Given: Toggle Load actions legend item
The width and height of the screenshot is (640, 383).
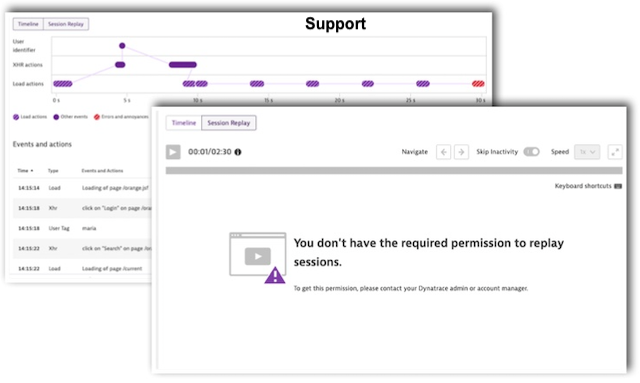Looking at the screenshot, I should (30, 117).
